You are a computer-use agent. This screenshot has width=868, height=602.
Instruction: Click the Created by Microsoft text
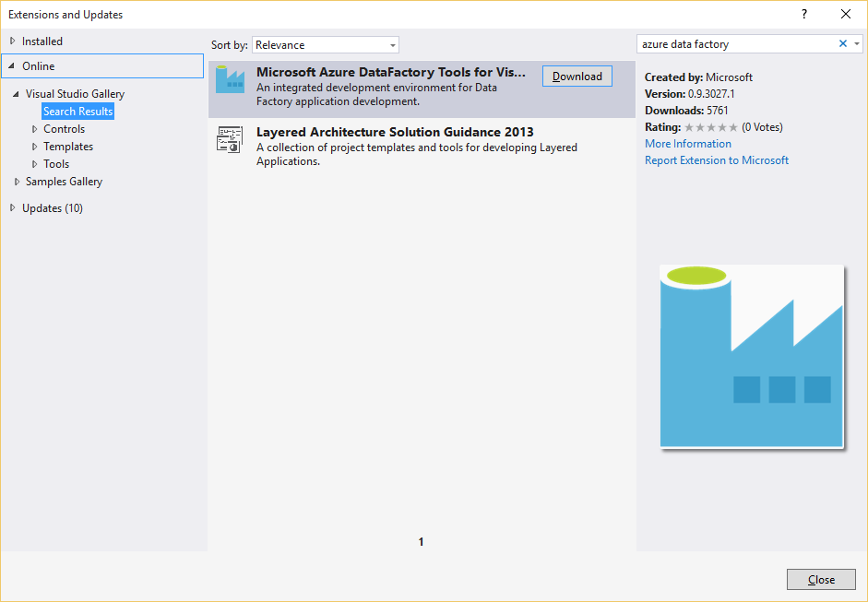pyautogui.click(x=698, y=77)
